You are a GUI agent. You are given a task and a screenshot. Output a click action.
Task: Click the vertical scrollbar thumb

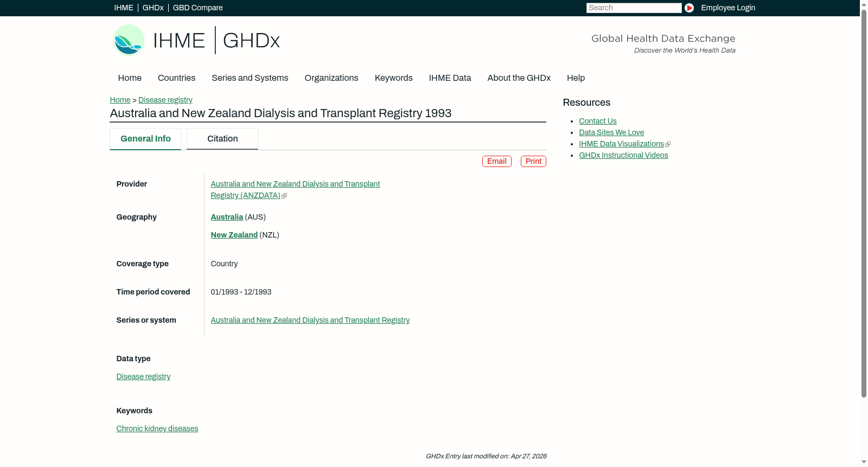[x=864, y=203]
